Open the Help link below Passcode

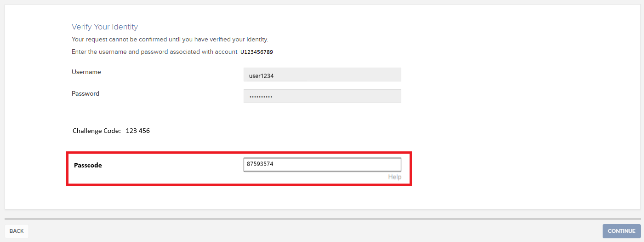(x=394, y=177)
